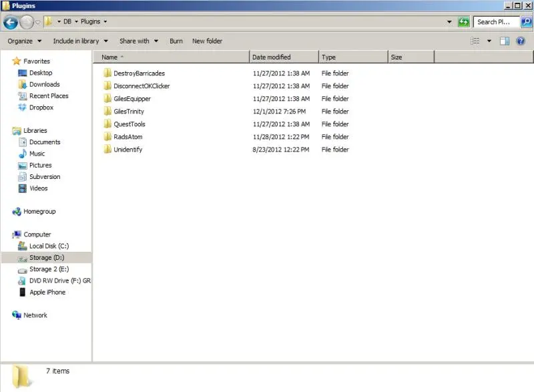Click the Unidentify date 8/23/2012 12:22 PM
The height and width of the screenshot is (392, 534).
pyautogui.click(x=281, y=150)
